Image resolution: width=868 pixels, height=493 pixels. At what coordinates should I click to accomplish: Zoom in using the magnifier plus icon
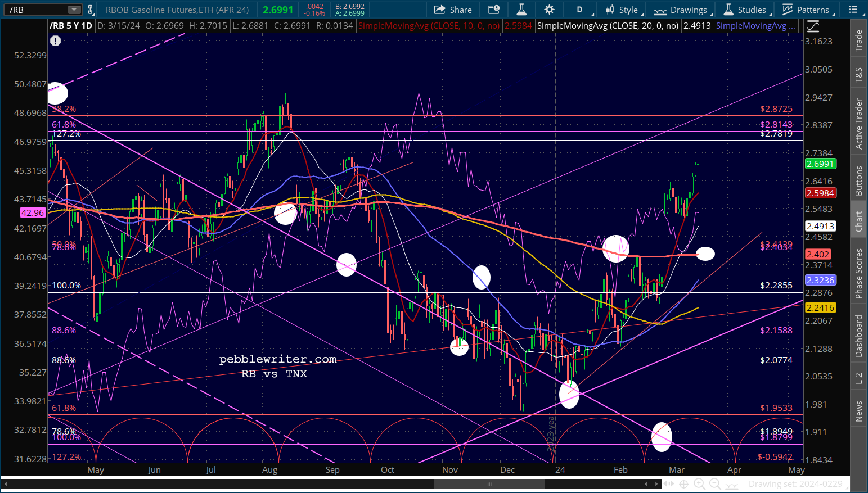click(699, 484)
